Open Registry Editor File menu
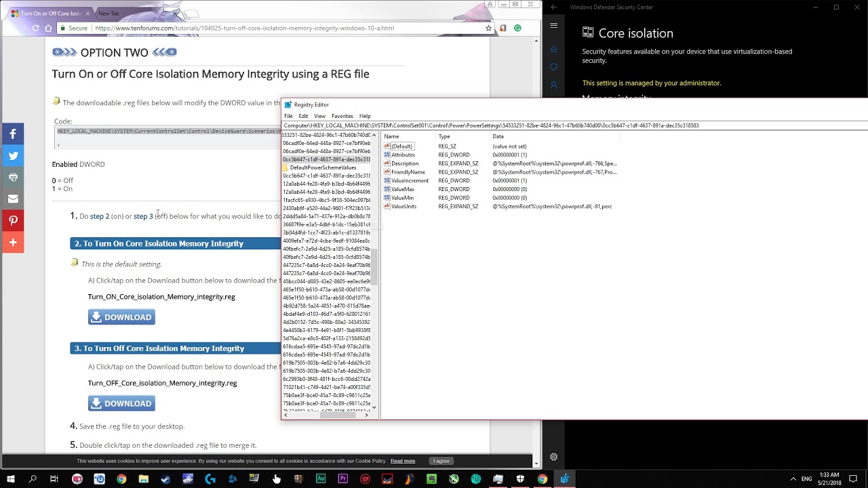 click(x=288, y=116)
